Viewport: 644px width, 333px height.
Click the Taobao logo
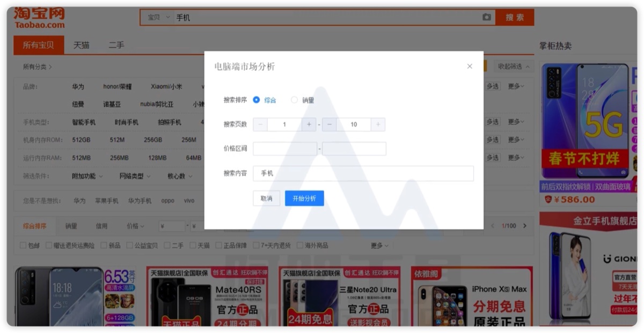pos(39,18)
